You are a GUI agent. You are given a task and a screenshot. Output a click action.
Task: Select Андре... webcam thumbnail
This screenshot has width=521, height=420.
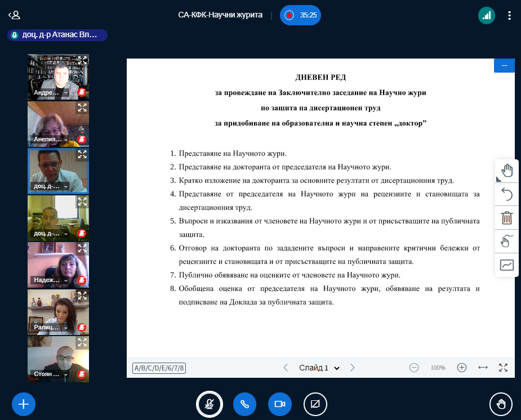[x=58, y=77]
